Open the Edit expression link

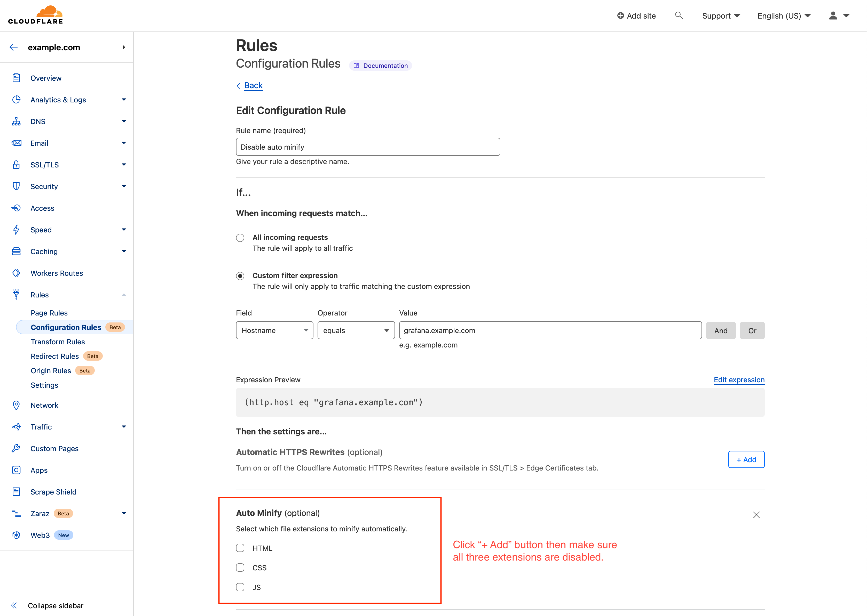click(x=739, y=380)
